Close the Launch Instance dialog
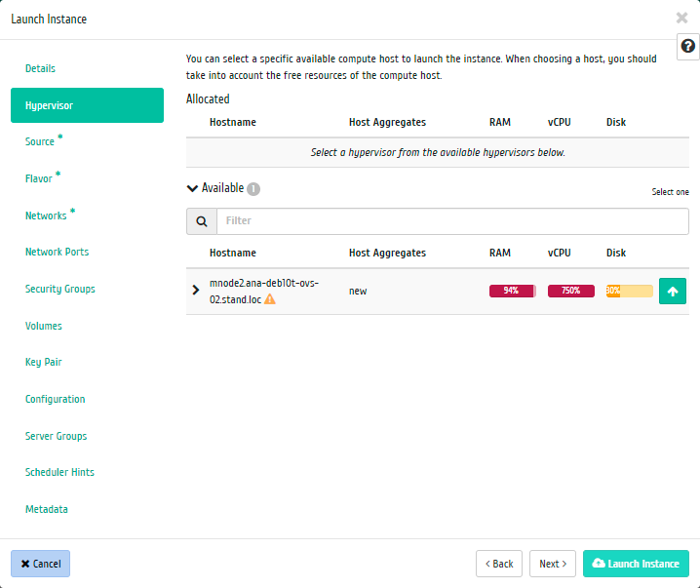700x588 pixels. [681, 18]
